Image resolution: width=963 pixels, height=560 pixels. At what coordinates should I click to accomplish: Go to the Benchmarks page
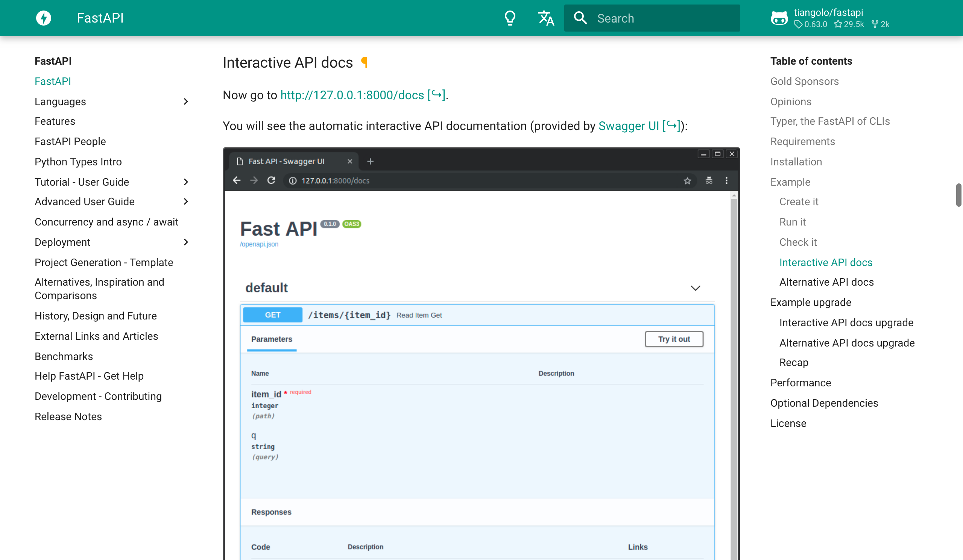coord(64,356)
